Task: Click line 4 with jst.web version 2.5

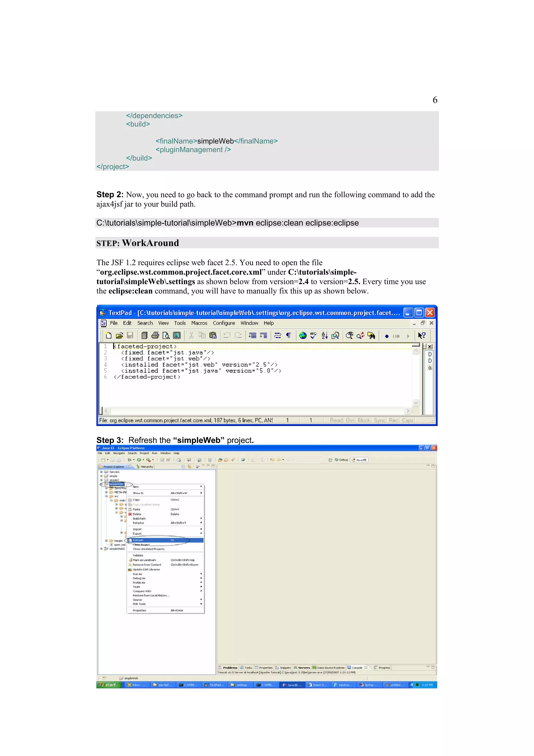Action: (x=199, y=365)
